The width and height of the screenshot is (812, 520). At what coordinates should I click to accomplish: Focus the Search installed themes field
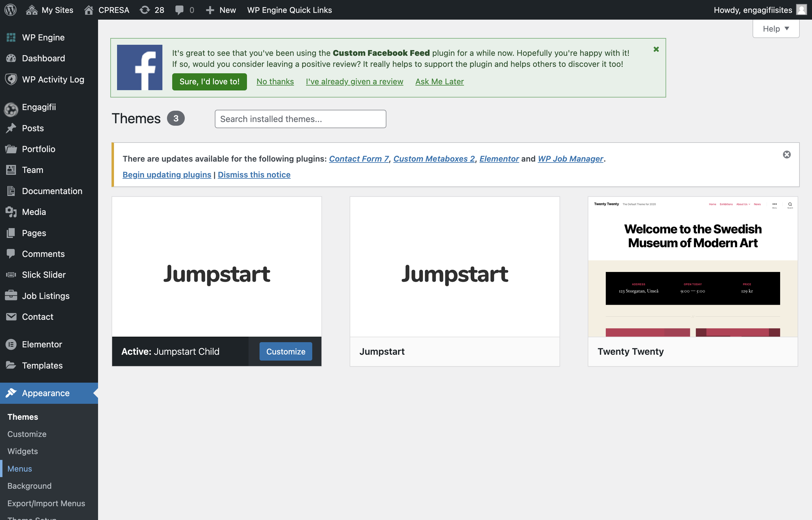(301, 119)
